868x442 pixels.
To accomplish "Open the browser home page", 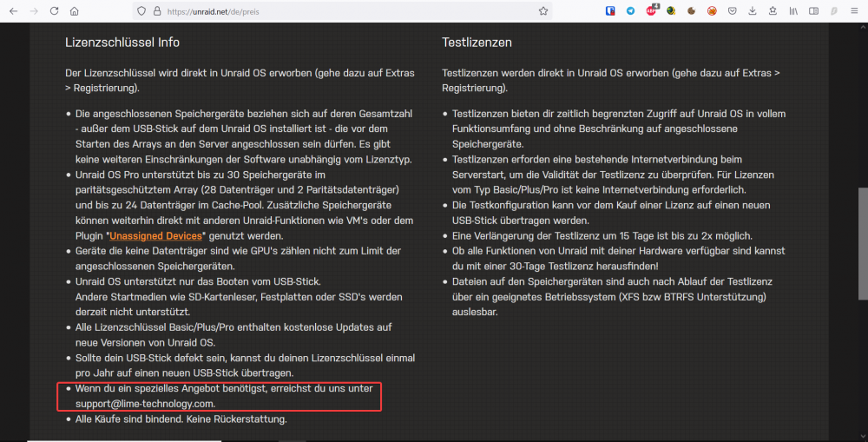I will coord(74,11).
